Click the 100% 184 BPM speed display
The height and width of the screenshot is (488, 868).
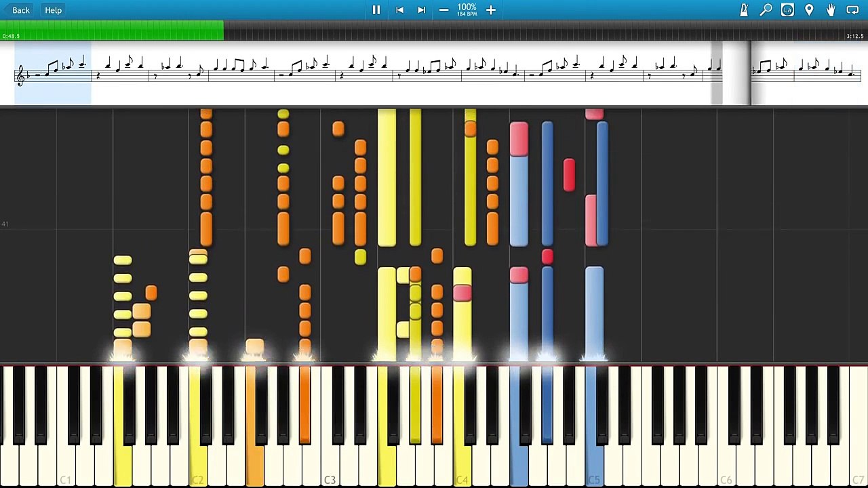[x=467, y=9]
